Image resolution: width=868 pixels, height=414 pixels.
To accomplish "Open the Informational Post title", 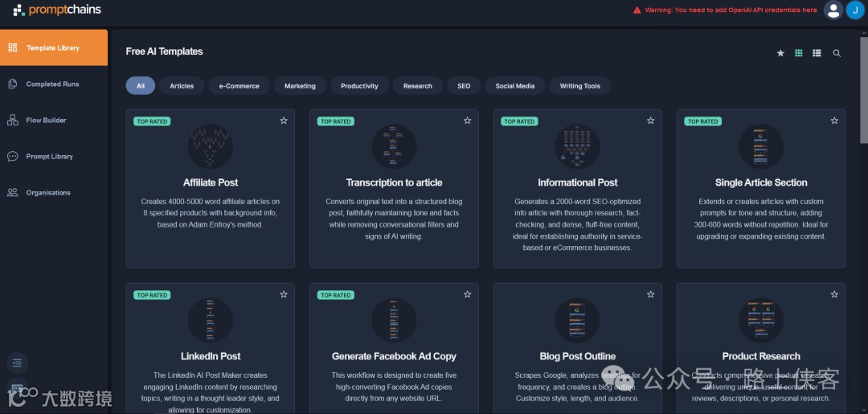I will coord(577,182).
